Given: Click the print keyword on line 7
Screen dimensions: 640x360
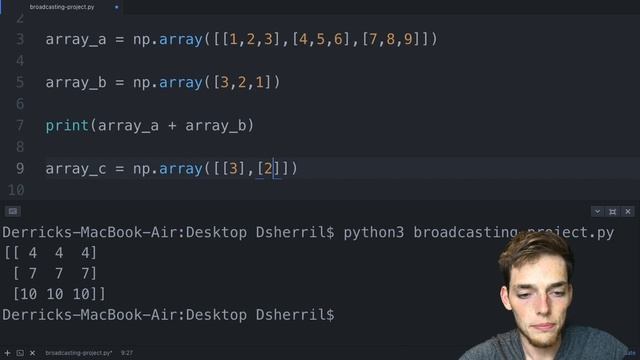Looking at the screenshot, I should [x=67, y=126].
